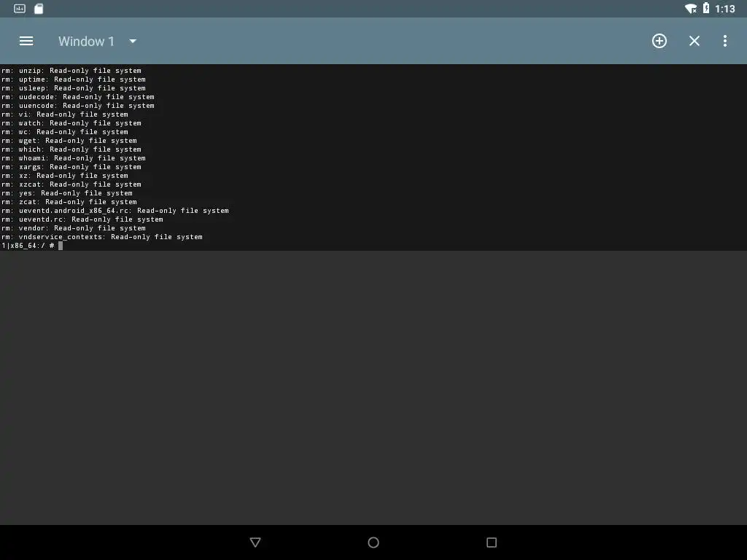This screenshot has width=747, height=560.
Task: Open the hamburger navigation menu
Action: tap(26, 41)
